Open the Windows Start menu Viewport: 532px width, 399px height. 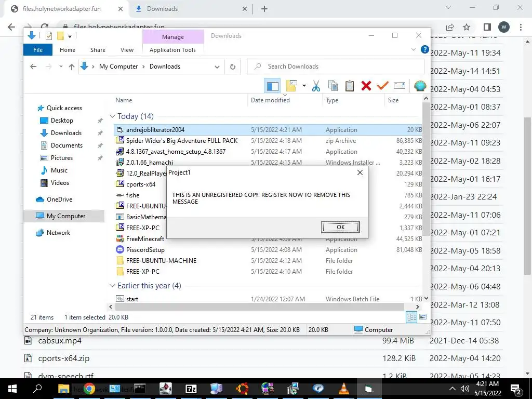pos(12,389)
